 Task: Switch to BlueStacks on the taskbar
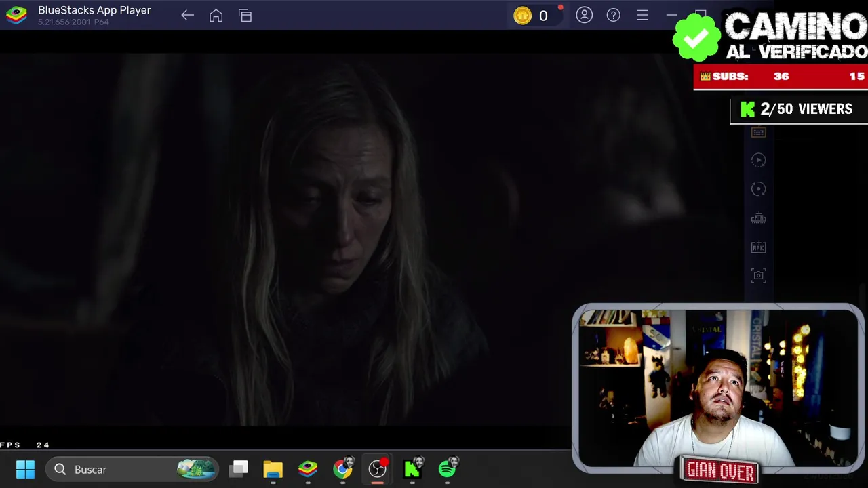308,469
